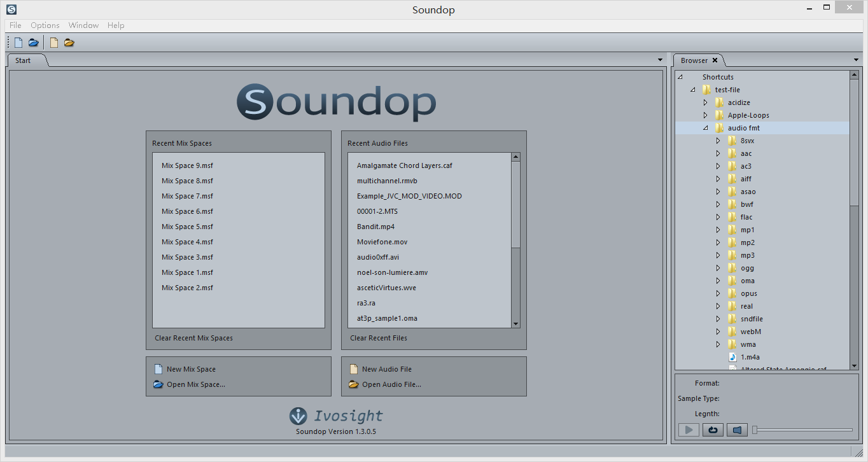Click the Browser tree scroll down arrow

click(854, 365)
